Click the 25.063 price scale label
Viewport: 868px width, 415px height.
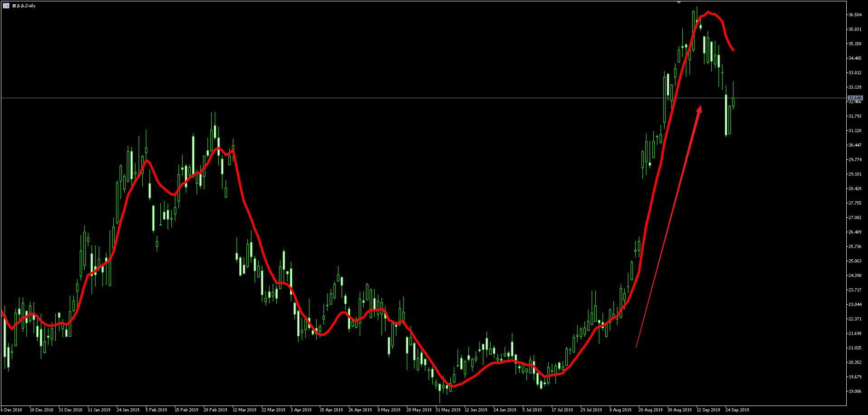coord(855,261)
